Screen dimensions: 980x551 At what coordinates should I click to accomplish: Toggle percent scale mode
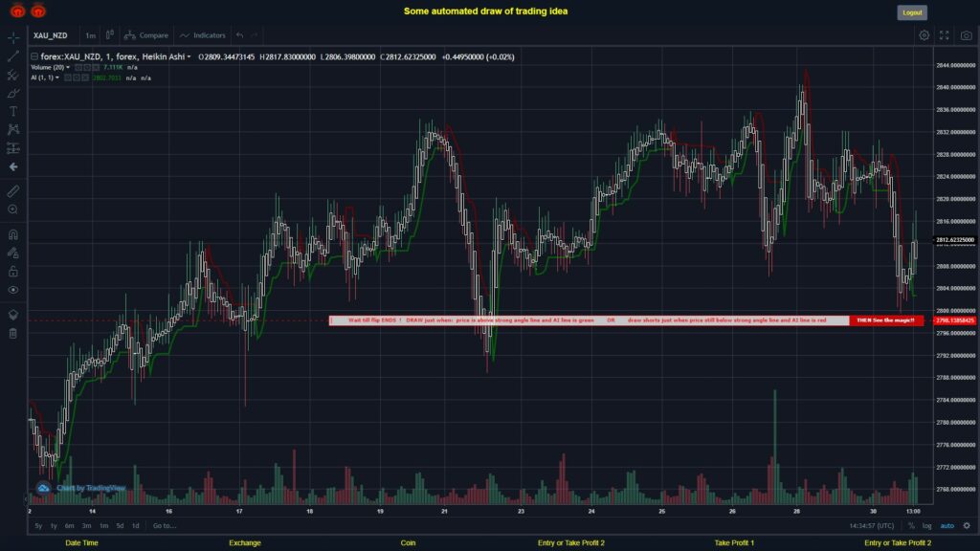click(911, 526)
